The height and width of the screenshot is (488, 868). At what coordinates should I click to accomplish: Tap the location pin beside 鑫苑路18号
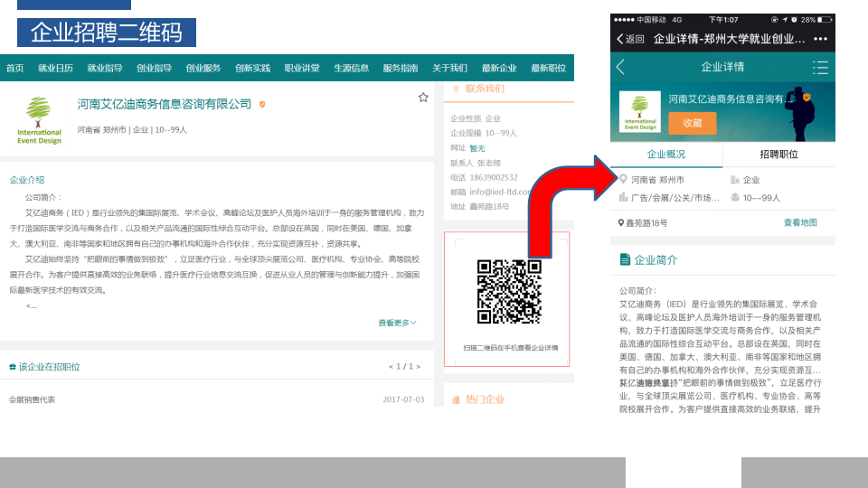coord(621,223)
